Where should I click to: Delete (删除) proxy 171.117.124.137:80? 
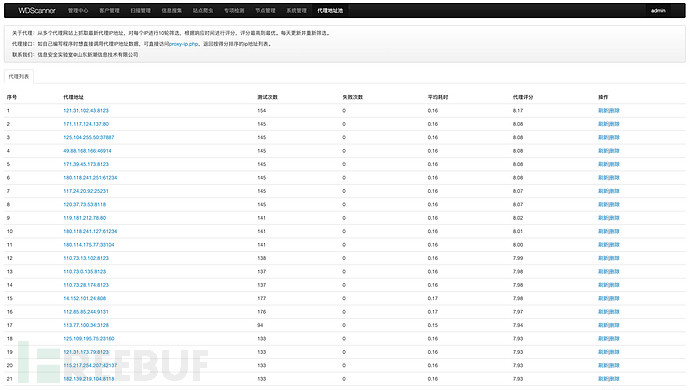[x=614, y=124]
